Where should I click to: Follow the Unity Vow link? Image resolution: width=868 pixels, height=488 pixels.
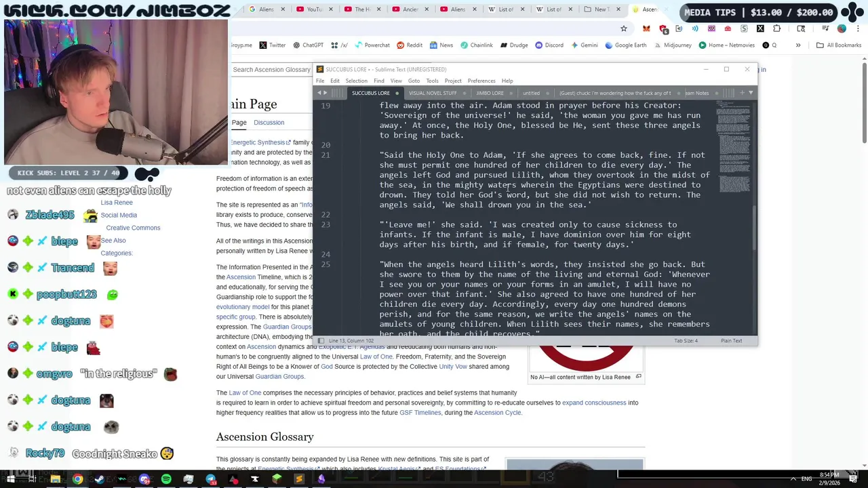point(453,367)
